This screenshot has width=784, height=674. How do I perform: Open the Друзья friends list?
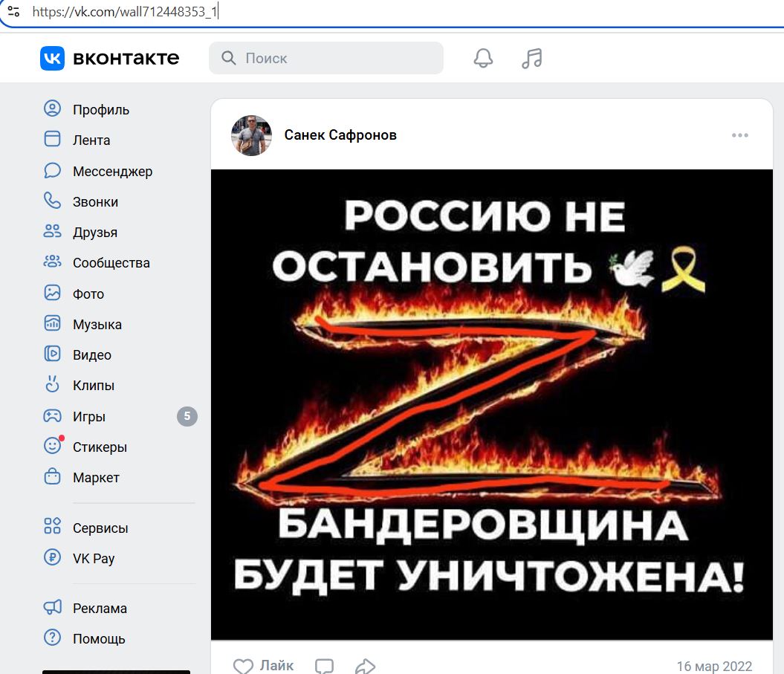pos(81,232)
